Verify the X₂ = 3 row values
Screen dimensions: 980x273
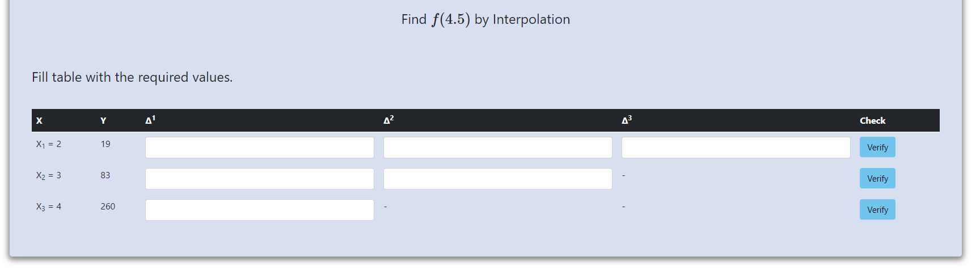pos(877,178)
